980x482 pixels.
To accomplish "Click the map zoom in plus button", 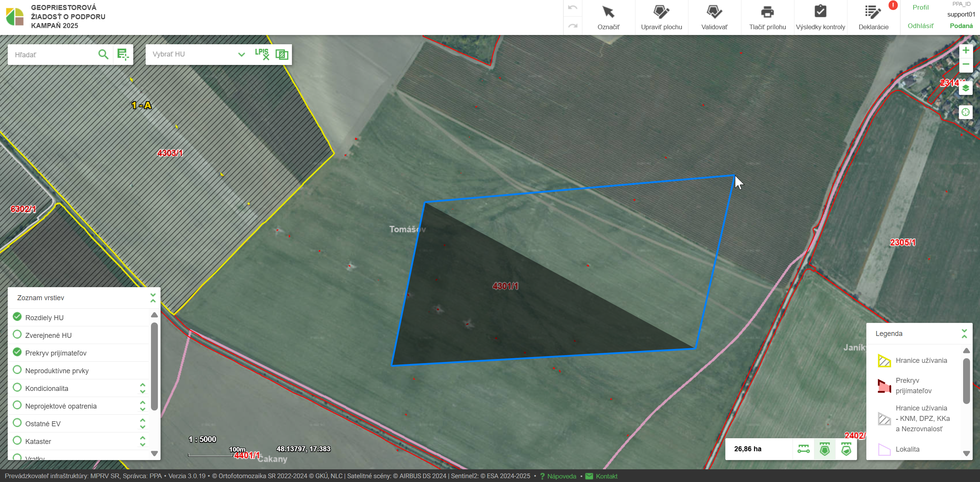I will 965,50.
